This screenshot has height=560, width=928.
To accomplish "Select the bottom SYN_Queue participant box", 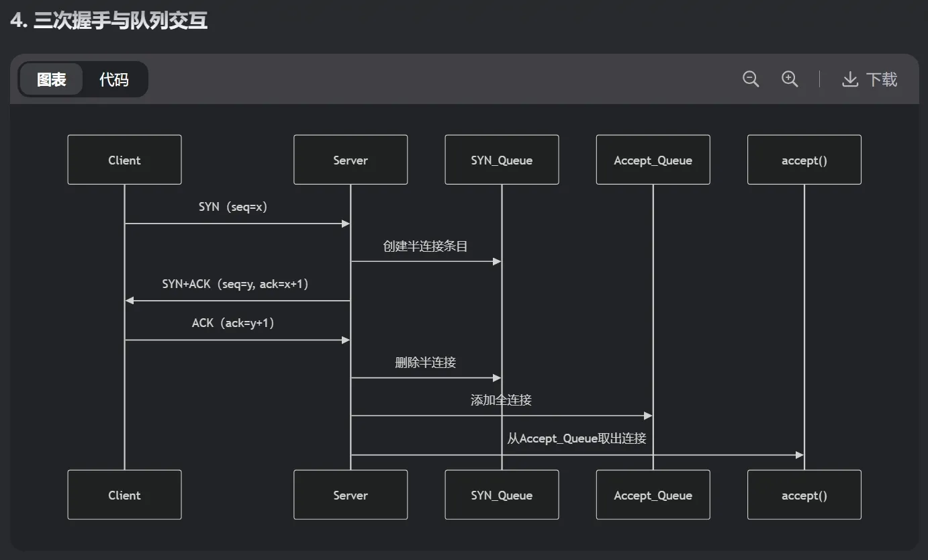I will (502, 495).
